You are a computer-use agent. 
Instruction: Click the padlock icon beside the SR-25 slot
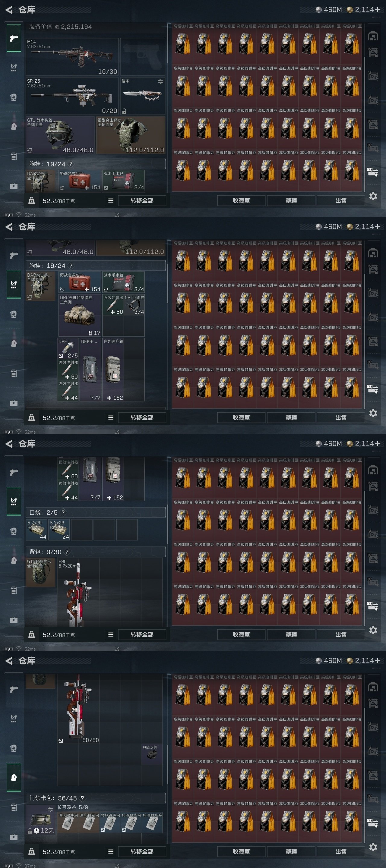click(x=124, y=111)
